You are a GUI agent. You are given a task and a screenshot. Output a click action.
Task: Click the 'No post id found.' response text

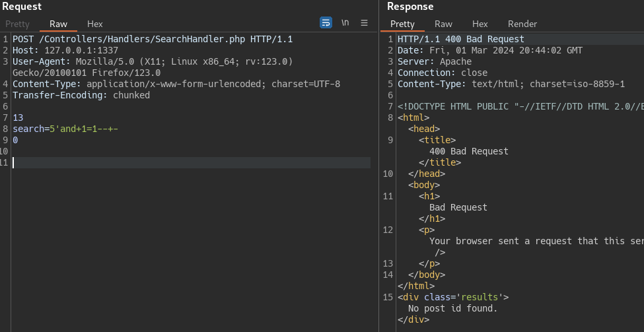coord(452,308)
